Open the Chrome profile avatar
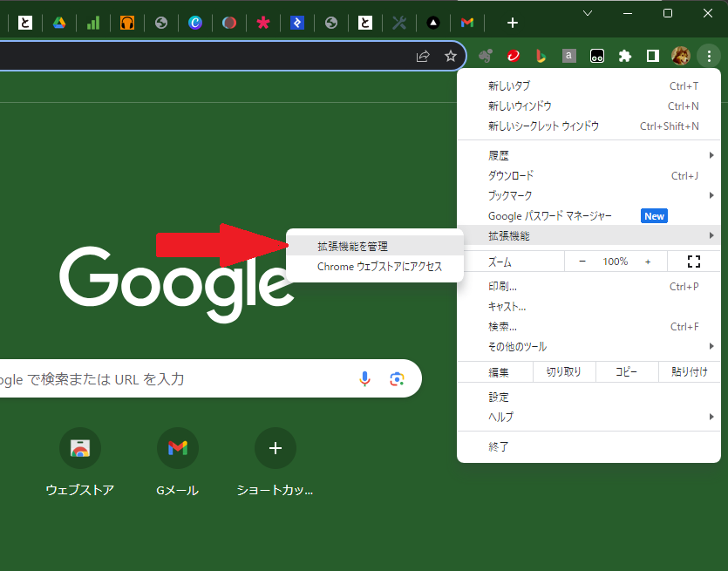This screenshot has width=728, height=571. point(679,55)
